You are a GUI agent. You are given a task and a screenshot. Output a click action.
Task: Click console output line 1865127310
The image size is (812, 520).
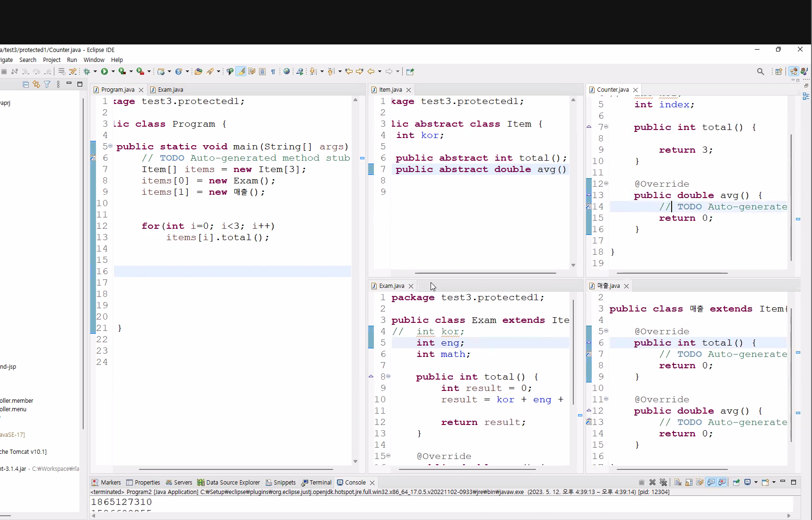coord(121,502)
